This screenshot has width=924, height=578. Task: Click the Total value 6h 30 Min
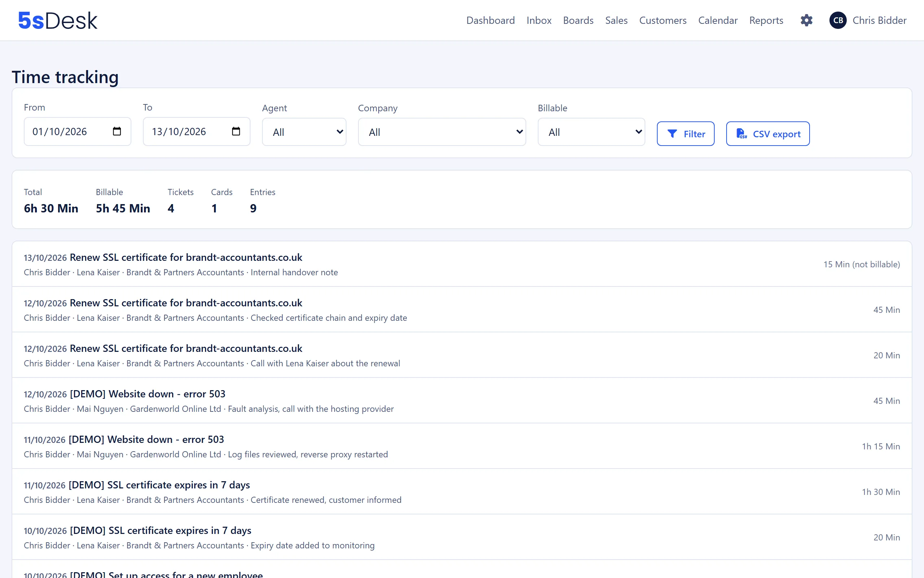pos(51,208)
